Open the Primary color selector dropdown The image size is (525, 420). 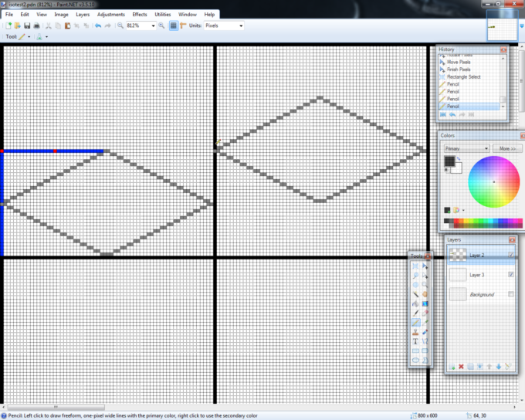pyautogui.click(x=486, y=148)
